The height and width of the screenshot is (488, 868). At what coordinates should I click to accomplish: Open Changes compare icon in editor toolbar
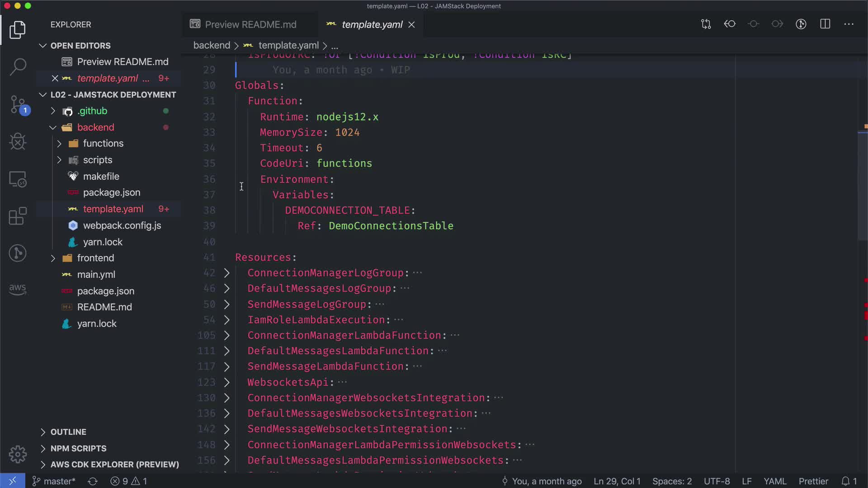(x=706, y=24)
